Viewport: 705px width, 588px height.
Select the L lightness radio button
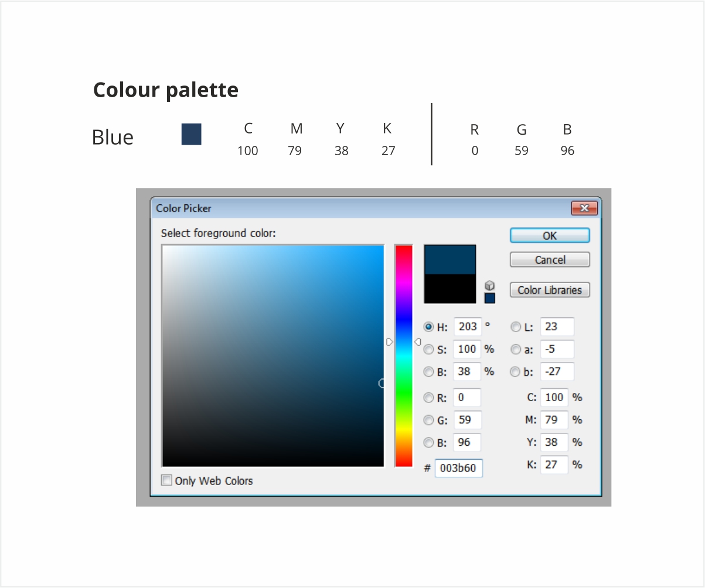[x=516, y=327]
